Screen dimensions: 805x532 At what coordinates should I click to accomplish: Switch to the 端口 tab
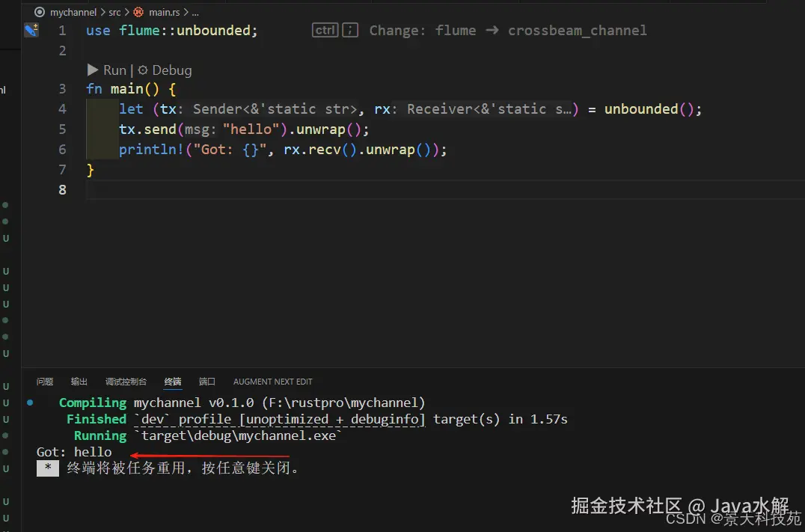(x=207, y=382)
